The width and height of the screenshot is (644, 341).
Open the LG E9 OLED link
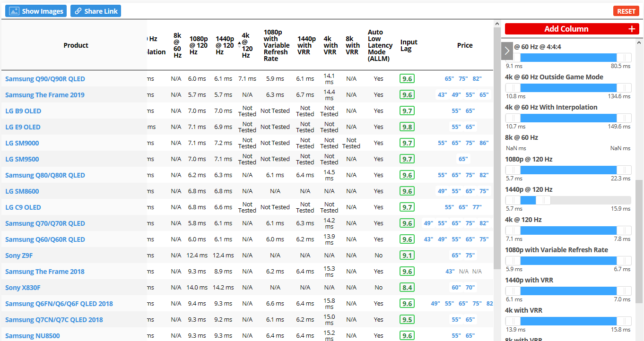pos(23,127)
